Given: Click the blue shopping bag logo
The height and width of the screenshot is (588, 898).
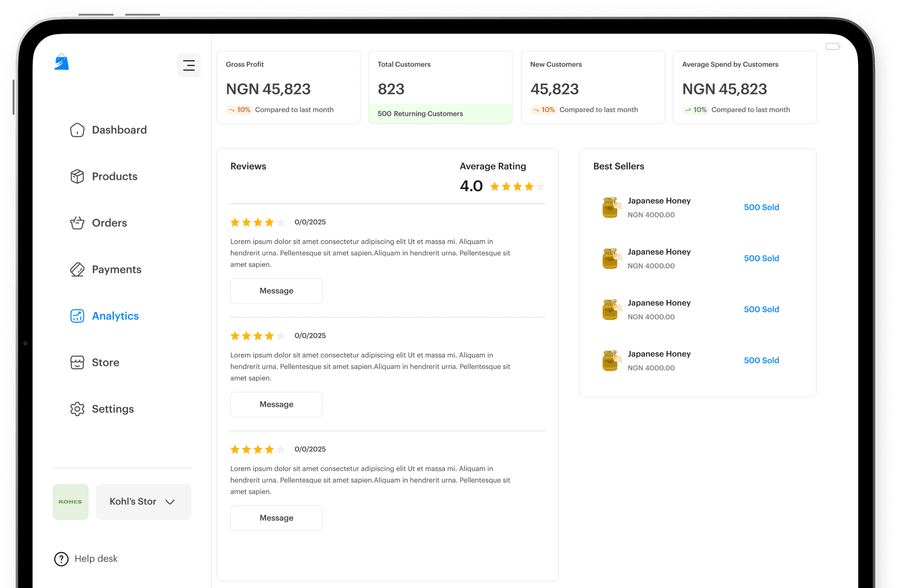Looking at the screenshot, I should pyautogui.click(x=62, y=62).
